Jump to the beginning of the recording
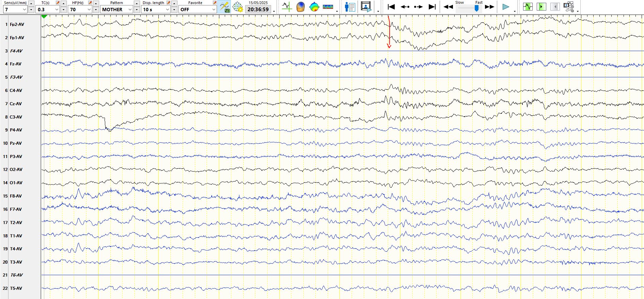Image resolution: width=644 pixels, height=299 pixels. [x=391, y=6]
